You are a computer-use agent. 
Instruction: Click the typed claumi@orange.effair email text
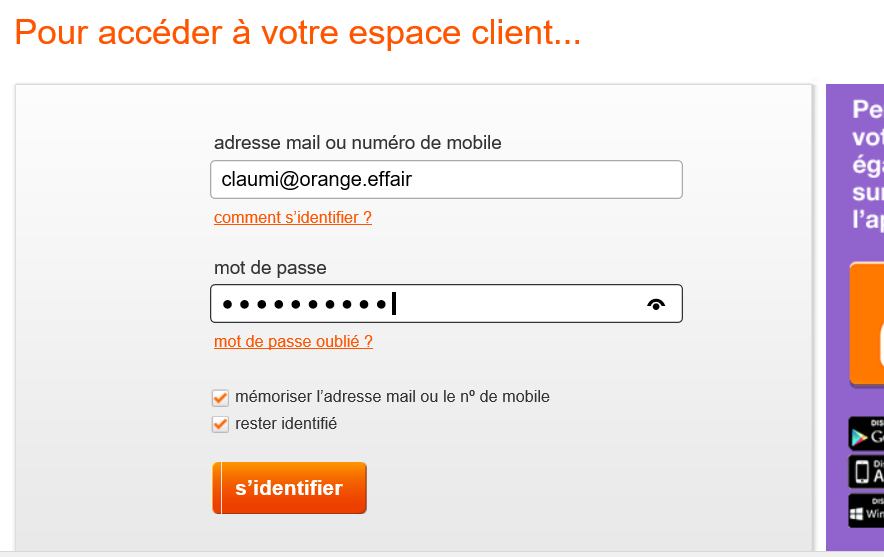pyautogui.click(x=316, y=180)
